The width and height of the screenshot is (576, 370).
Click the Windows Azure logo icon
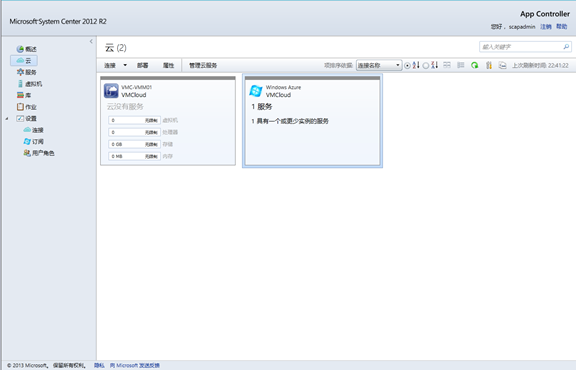click(256, 91)
